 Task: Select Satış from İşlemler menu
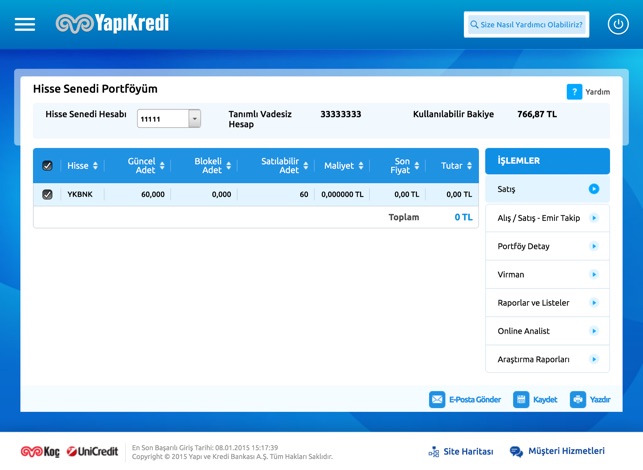click(x=547, y=189)
